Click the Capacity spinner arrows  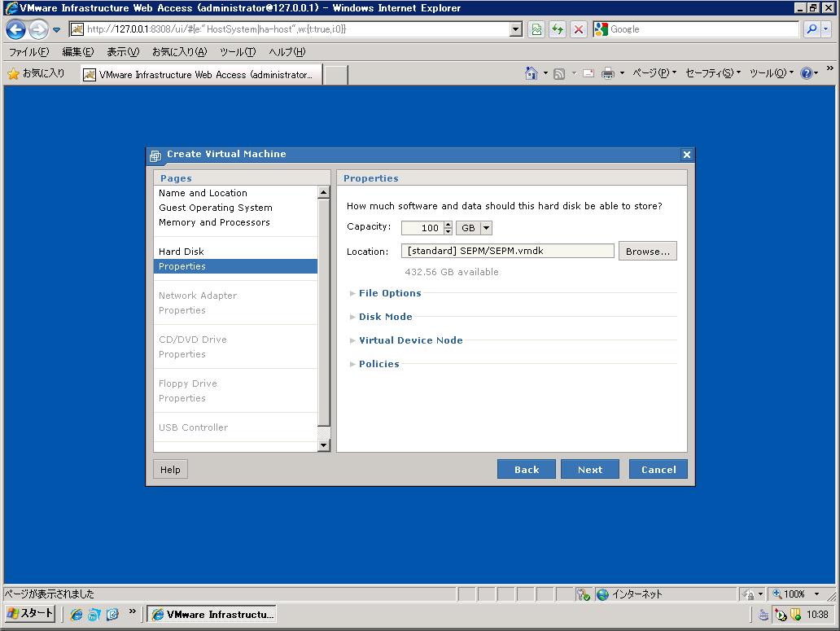click(x=448, y=228)
